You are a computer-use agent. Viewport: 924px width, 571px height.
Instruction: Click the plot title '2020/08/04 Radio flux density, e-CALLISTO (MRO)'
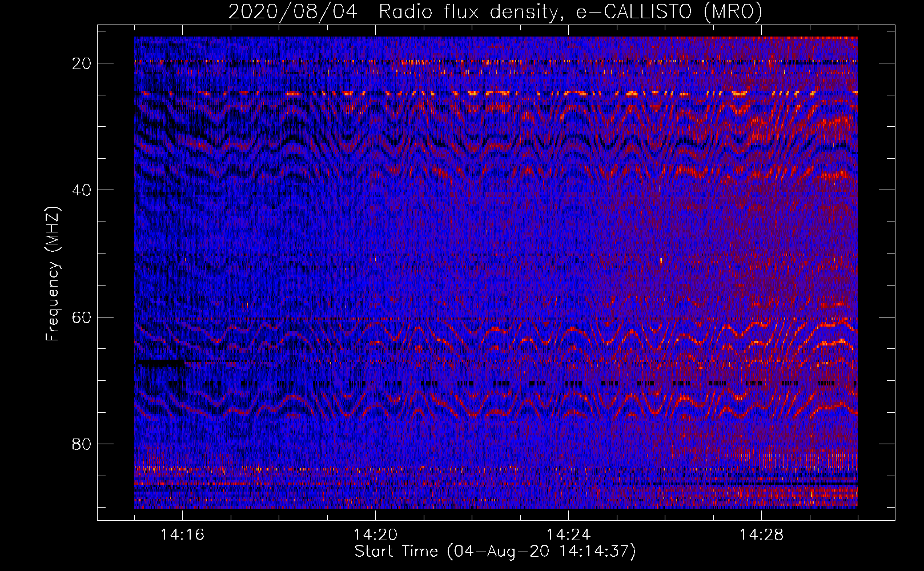click(495, 11)
